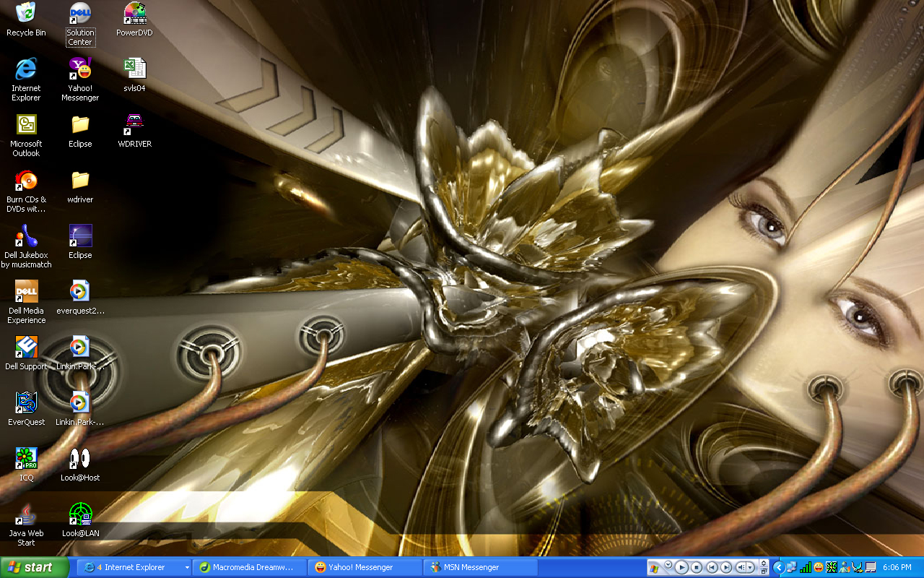Select the Eclipse application shortcut icon
Screen dimensions: 924x578
click(80, 242)
